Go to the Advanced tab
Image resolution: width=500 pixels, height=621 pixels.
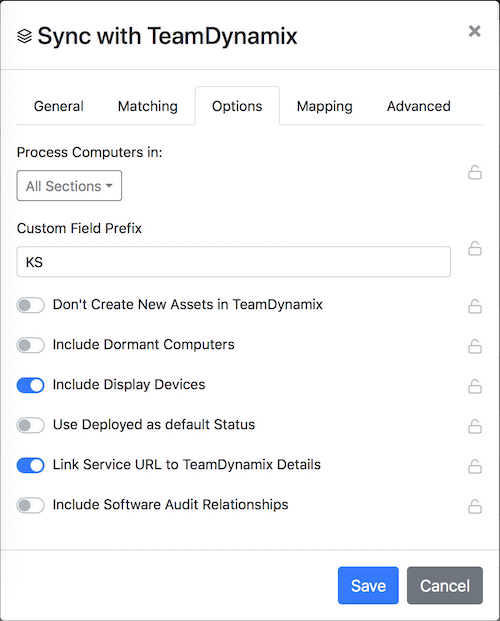click(x=419, y=106)
